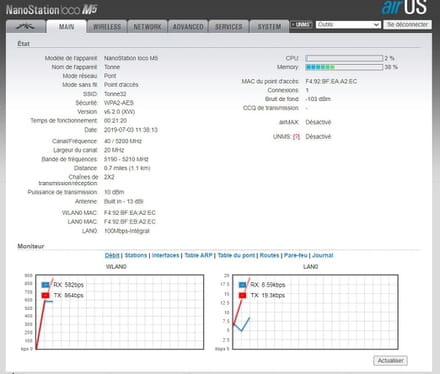Open the Table ARP link

[198, 255]
